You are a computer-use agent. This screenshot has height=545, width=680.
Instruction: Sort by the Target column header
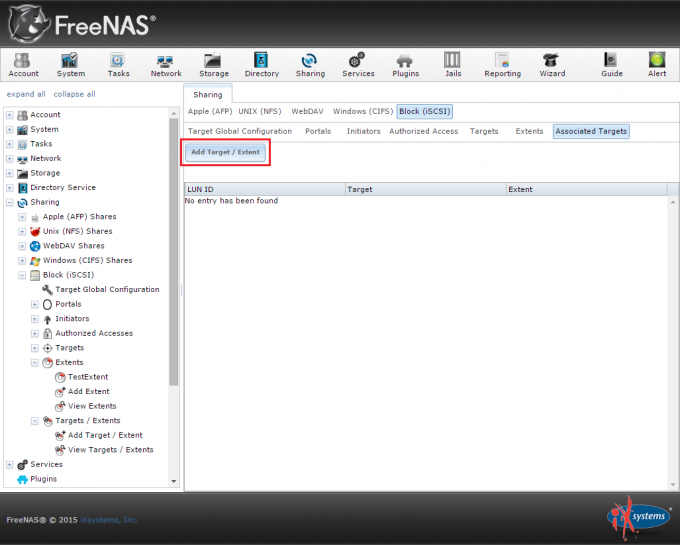point(426,189)
